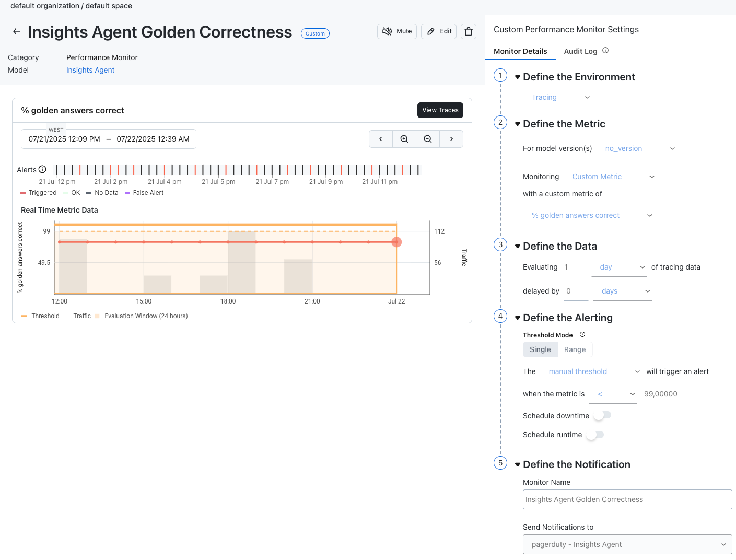
Task: Click the Audit Log info icon
Action: point(605,50)
